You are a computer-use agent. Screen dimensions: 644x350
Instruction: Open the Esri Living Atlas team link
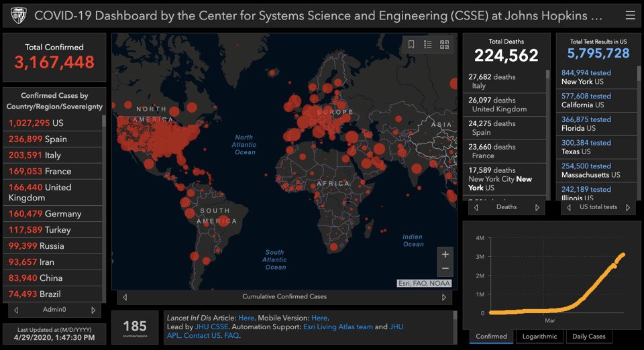(338, 327)
